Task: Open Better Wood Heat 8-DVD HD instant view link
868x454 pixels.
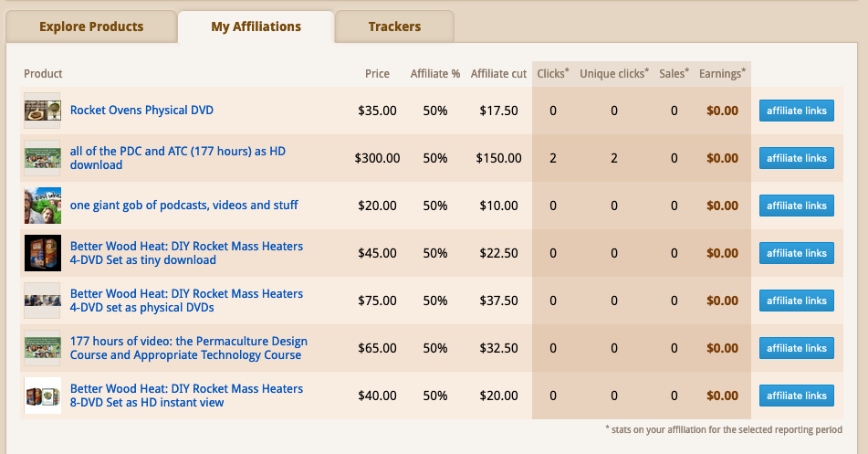Action: click(186, 396)
